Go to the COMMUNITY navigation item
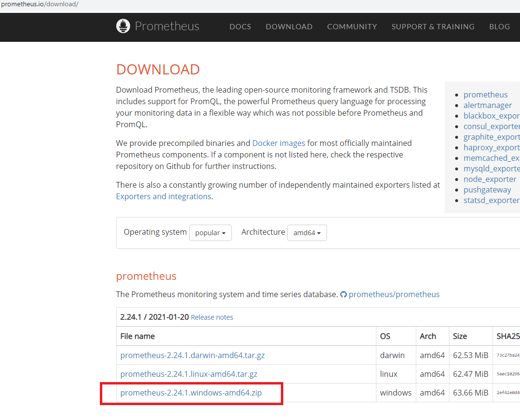Viewport: 520px width, 420px height. coord(352,26)
